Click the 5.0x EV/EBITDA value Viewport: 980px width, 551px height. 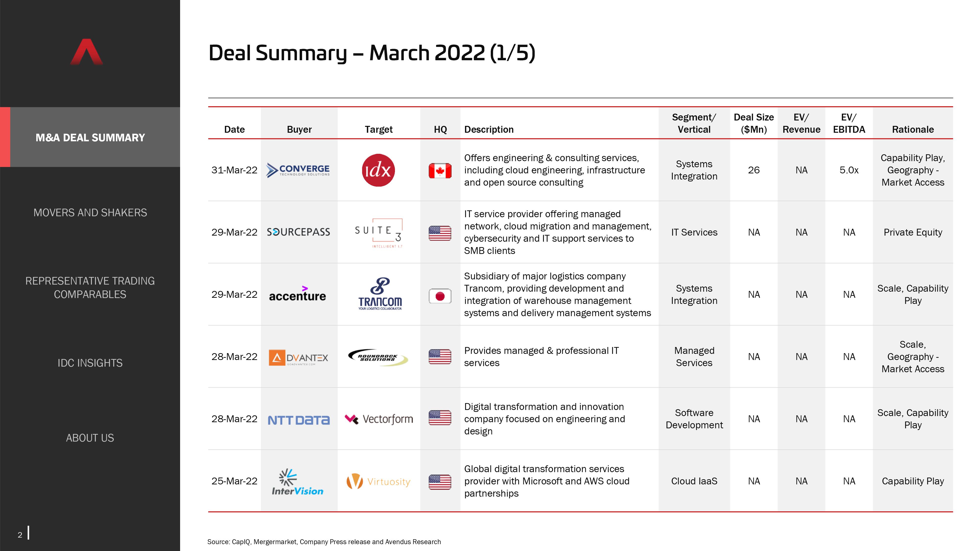849,170
